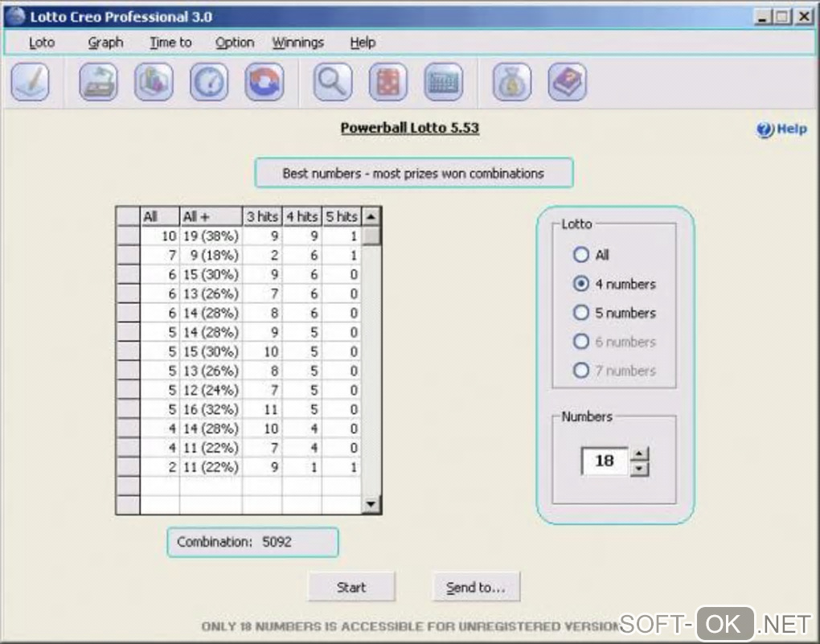Image resolution: width=820 pixels, height=644 pixels.
Task: Click All value 10 in first row
Action: [159, 236]
